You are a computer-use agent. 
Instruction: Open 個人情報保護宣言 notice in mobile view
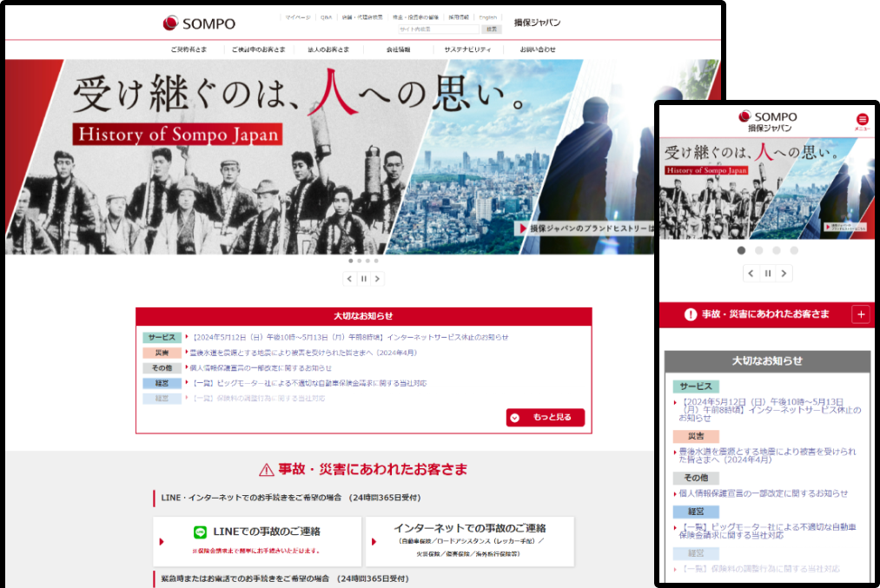[x=764, y=493]
